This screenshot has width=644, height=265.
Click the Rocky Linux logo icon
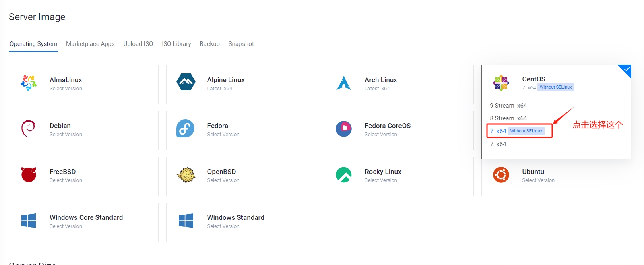click(x=344, y=175)
